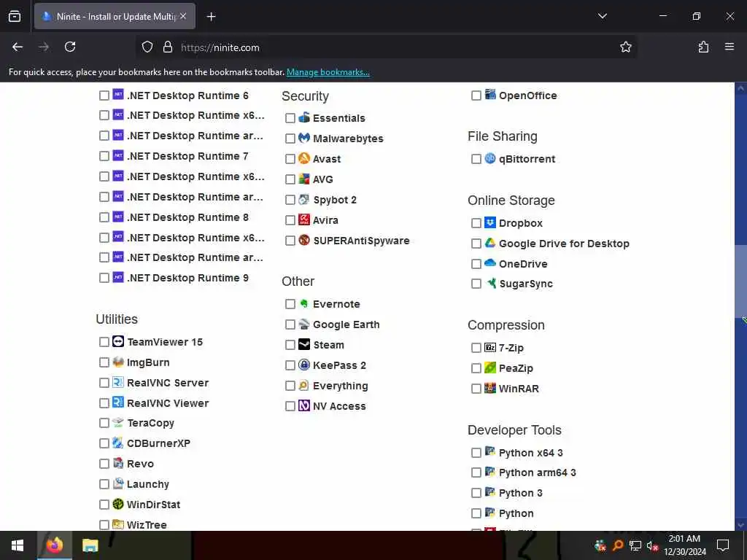Show site lock security info

[167, 47]
